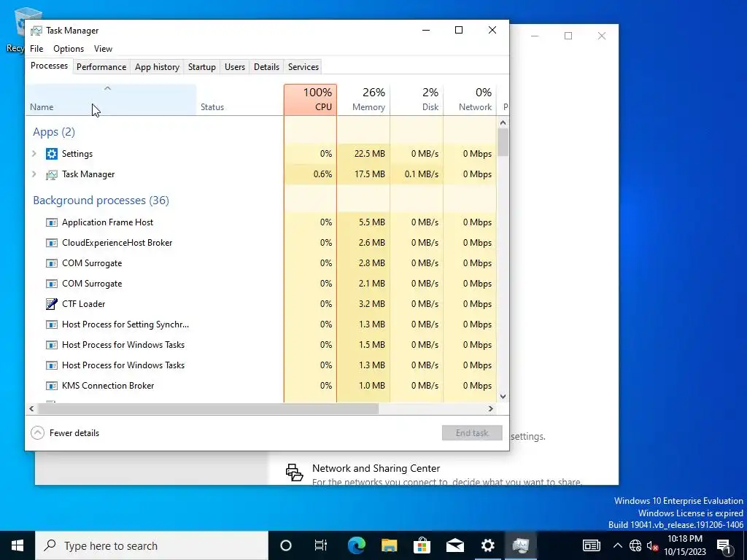Open File Explorer from the taskbar
The width and height of the screenshot is (747, 560).
point(390,545)
